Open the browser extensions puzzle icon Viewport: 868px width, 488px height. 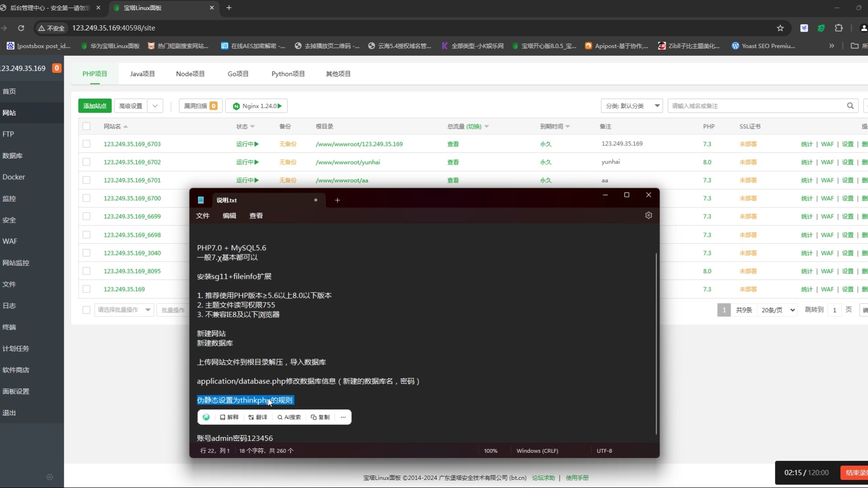coord(839,28)
